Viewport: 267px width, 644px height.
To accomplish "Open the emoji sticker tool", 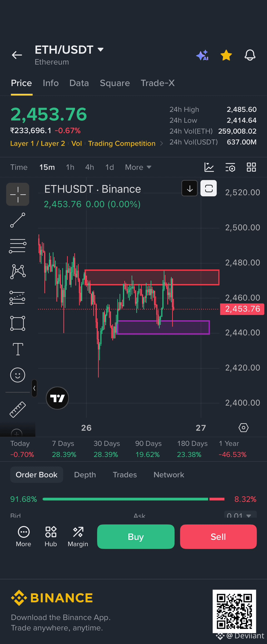I will click(18, 375).
